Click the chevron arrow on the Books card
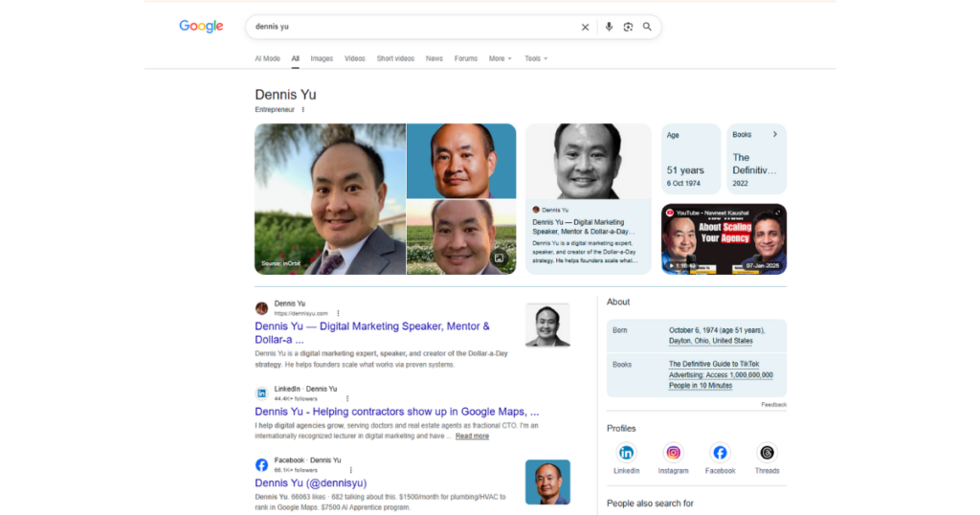980x515 pixels. 775,134
